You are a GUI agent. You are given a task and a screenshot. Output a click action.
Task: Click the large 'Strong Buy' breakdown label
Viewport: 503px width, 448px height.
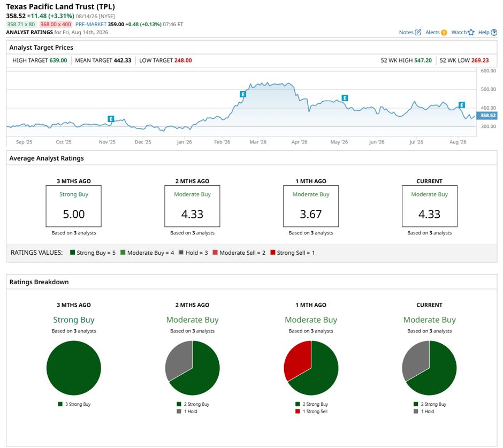[74, 320]
